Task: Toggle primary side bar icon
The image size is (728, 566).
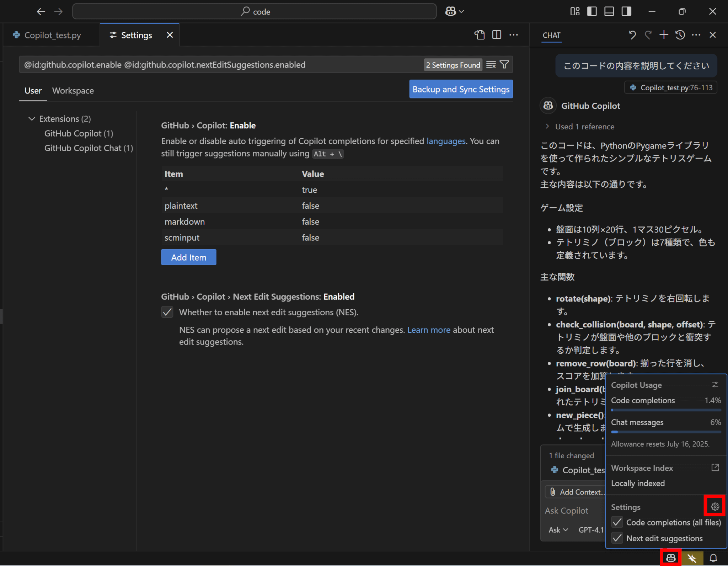Action: coord(592,12)
